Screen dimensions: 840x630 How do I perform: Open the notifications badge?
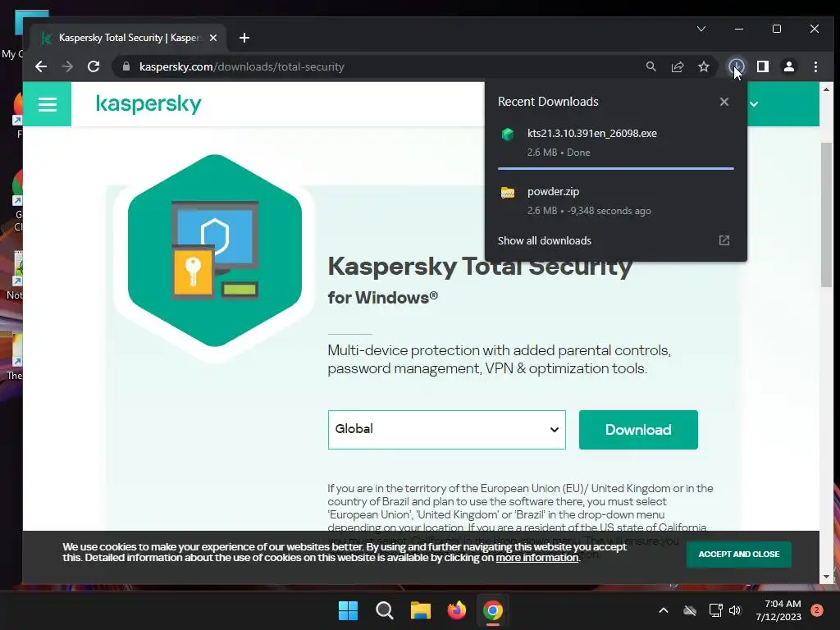(x=816, y=610)
